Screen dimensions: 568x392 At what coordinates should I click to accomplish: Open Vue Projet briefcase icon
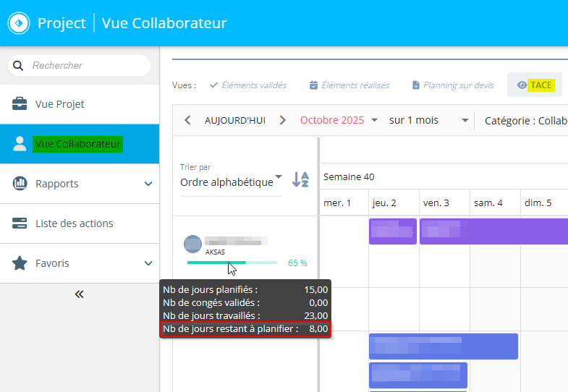pyautogui.click(x=20, y=104)
